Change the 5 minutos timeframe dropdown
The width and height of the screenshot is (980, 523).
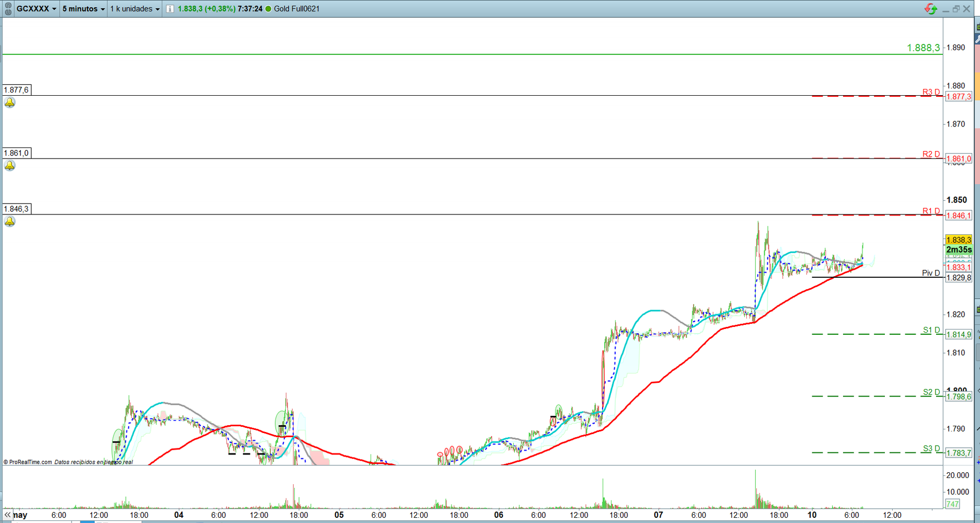coord(84,9)
